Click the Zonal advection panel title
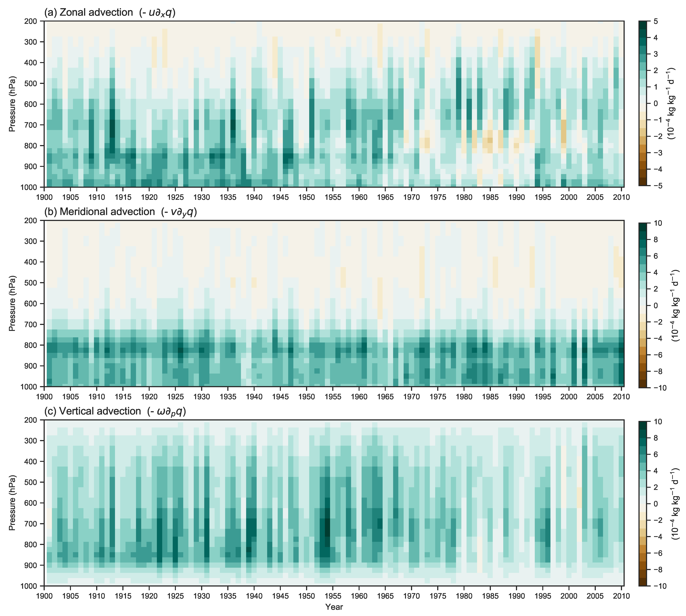This screenshot has width=686, height=616. (x=110, y=13)
